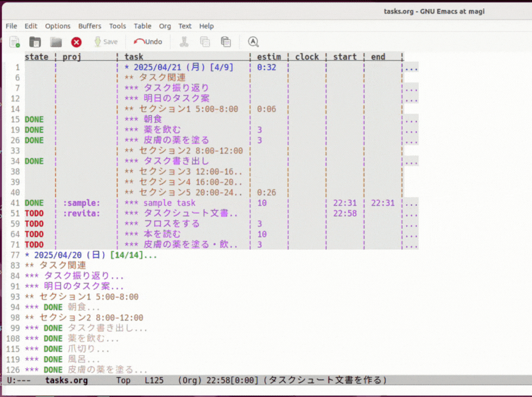This screenshot has height=397, width=532.
Task: Undo the last edit with the Undo icon
Action: [x=147, y=42]
